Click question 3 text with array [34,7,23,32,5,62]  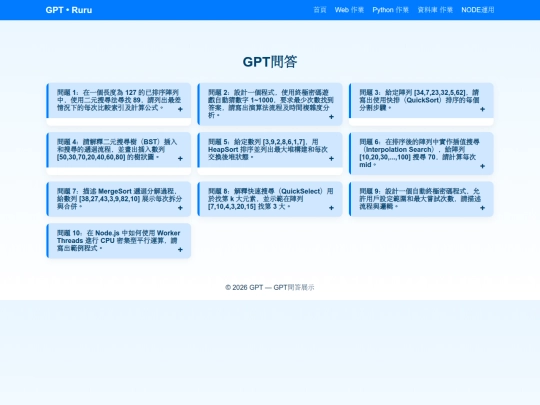pos(419,100)
